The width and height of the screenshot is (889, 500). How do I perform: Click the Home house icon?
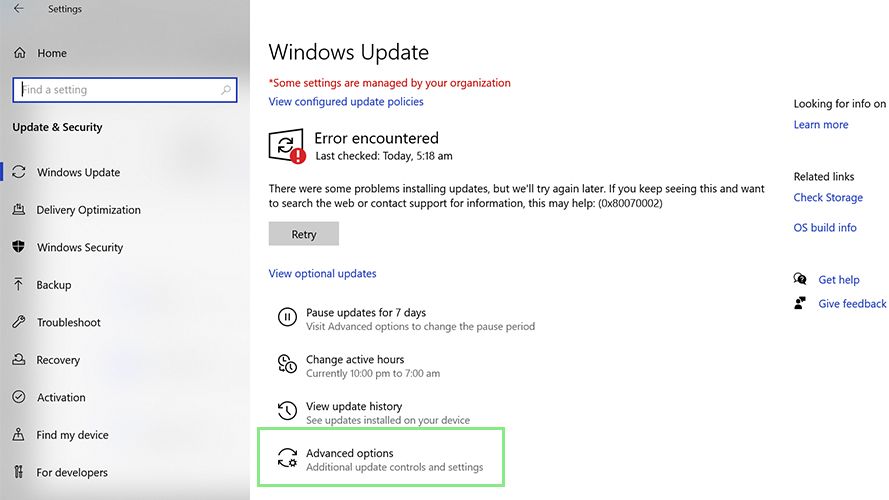click(x=20, y=53)
